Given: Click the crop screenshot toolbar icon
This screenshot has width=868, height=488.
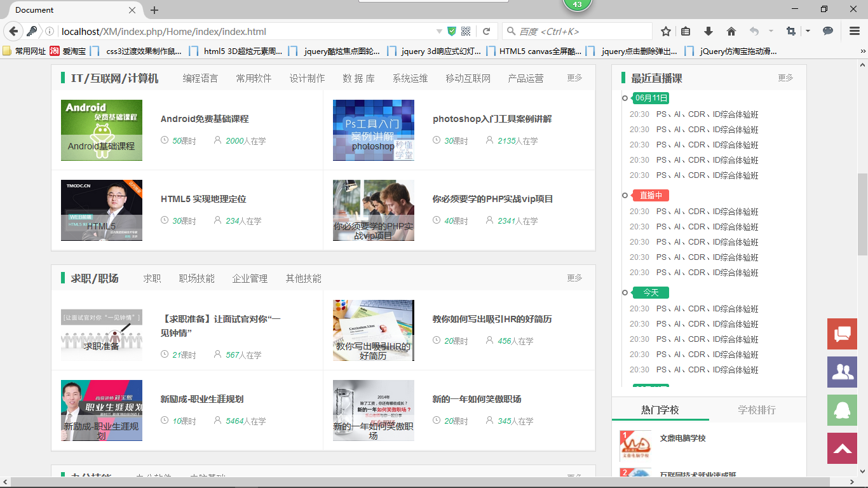Looking at the screenshot, I should coord(791,31).
